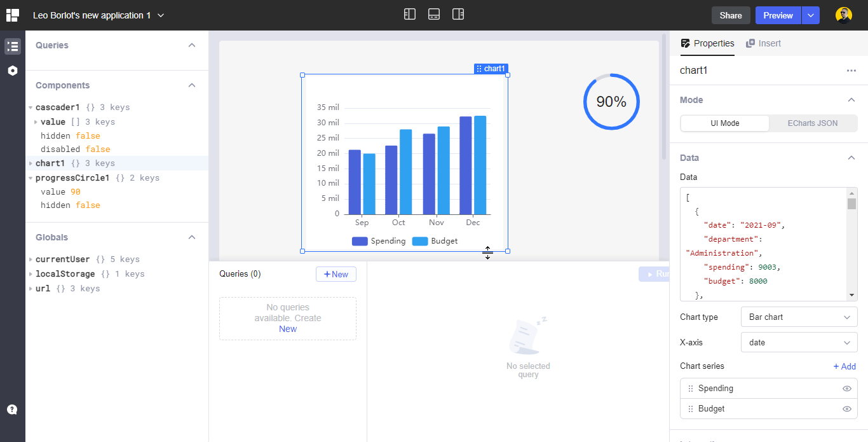Switch chart editing to ECharts JSON mode
The width and height of the screenshot is (868, 442).
[x=812, y=123]
